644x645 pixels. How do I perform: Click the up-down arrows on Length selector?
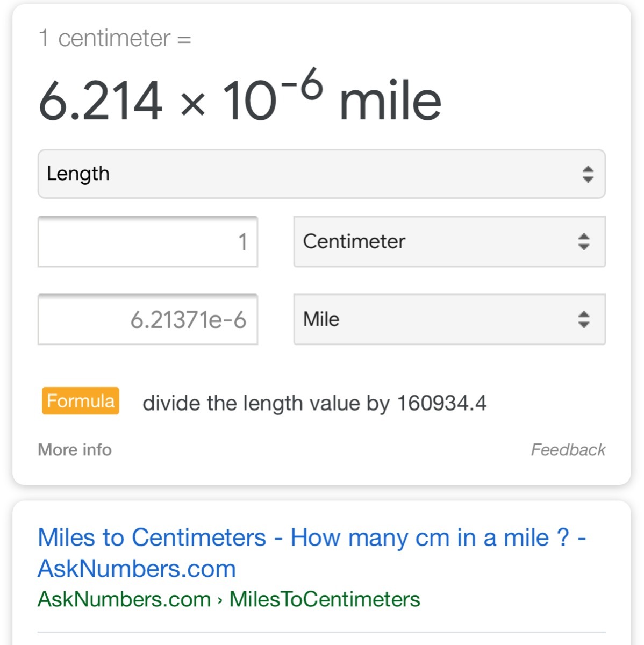(x=588, y=174)
